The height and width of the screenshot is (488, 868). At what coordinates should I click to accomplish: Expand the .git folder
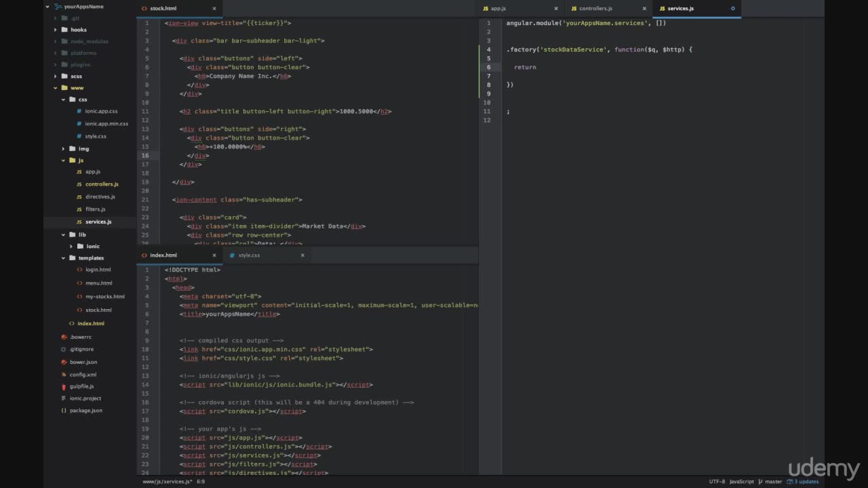pyautogui.click(x=56, y=18)
